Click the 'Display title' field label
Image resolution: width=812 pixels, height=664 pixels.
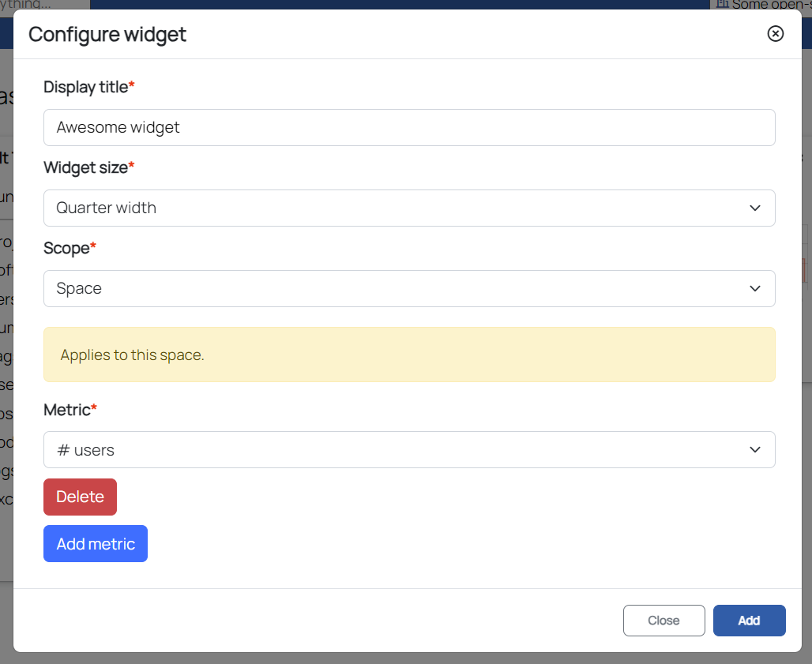click(86, 87)
